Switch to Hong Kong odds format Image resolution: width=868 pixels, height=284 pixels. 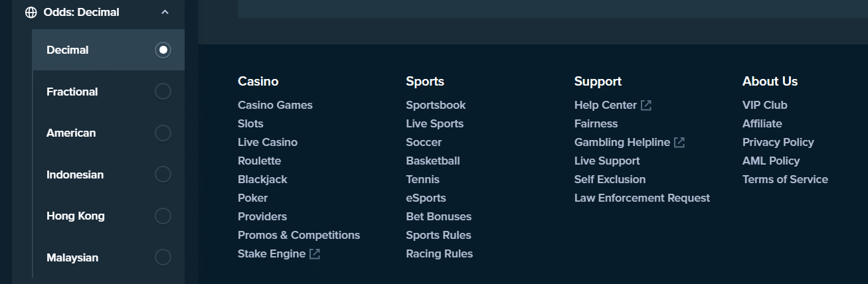[x=163, y=216]
